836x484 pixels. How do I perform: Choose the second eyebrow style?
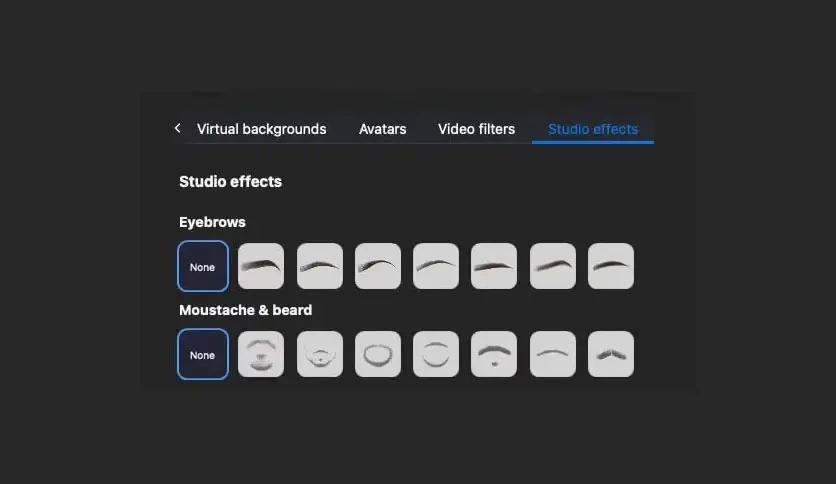tap(319, 266)
